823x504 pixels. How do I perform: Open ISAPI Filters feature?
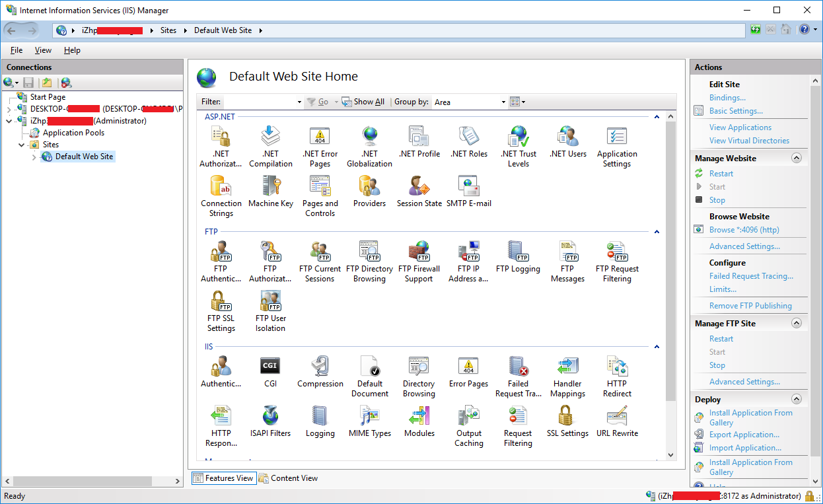pyautogui.click(x=270, y=421)
